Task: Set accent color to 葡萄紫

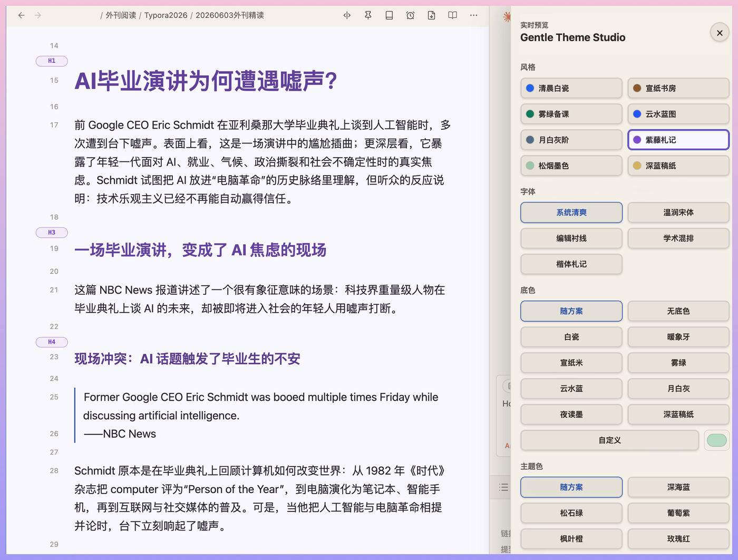Action: (678, 513)
